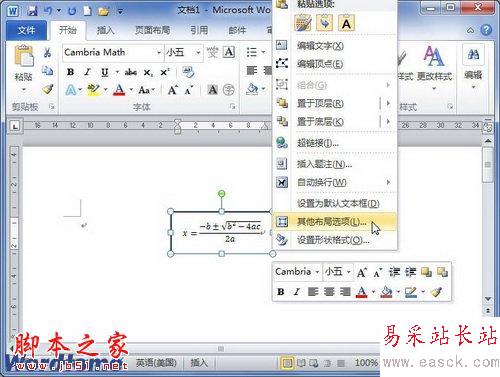500x377 pixels.
Task: Open the Cambria font dropdown in mini toolbar
Action: (317, 272)
